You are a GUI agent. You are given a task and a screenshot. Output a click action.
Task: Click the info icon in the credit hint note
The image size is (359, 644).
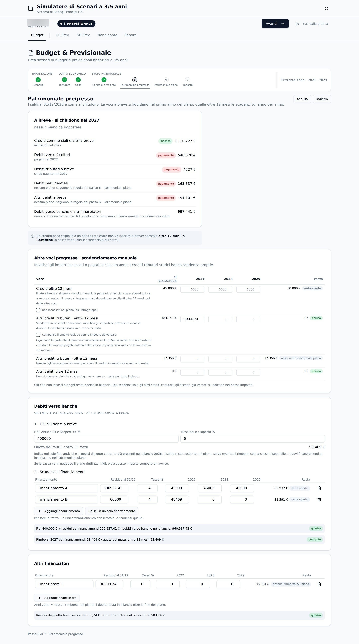(33, 236)
